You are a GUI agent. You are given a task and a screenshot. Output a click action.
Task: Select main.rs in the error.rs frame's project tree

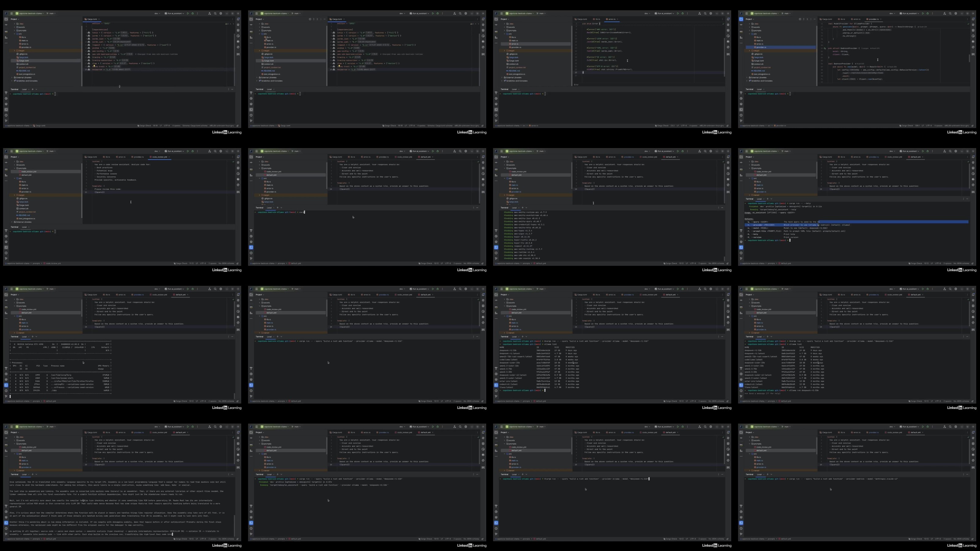pos(514,40)
